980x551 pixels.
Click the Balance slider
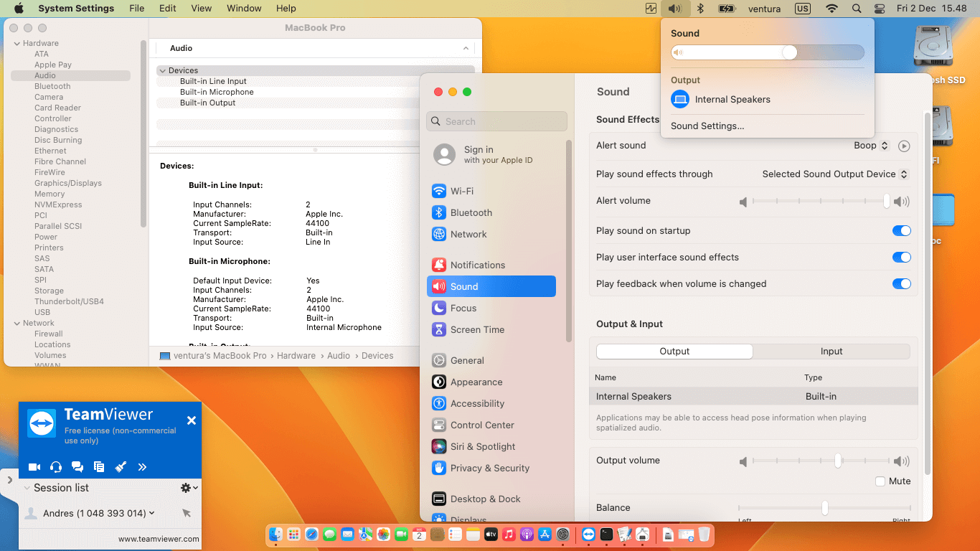coord(824,508)
